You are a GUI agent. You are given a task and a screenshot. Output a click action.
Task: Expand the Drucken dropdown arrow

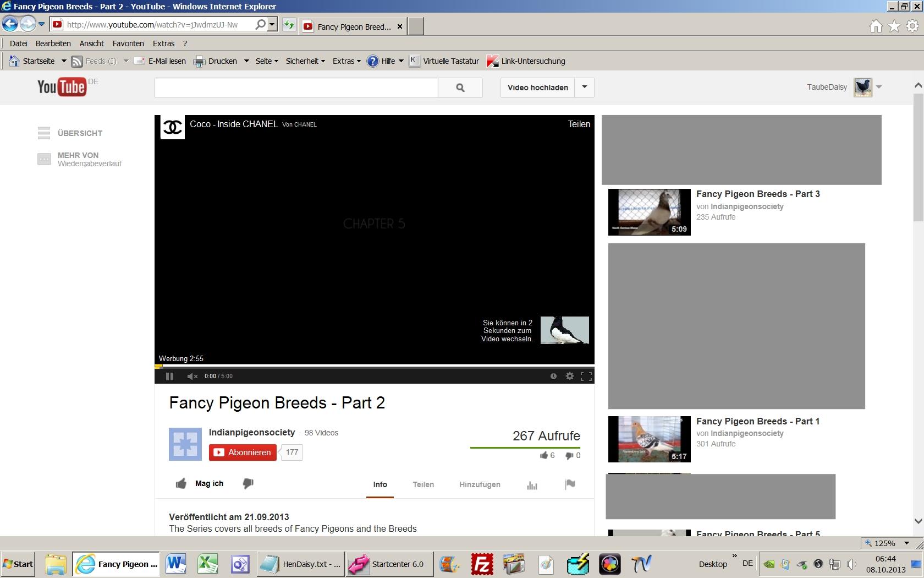(246, 61)
